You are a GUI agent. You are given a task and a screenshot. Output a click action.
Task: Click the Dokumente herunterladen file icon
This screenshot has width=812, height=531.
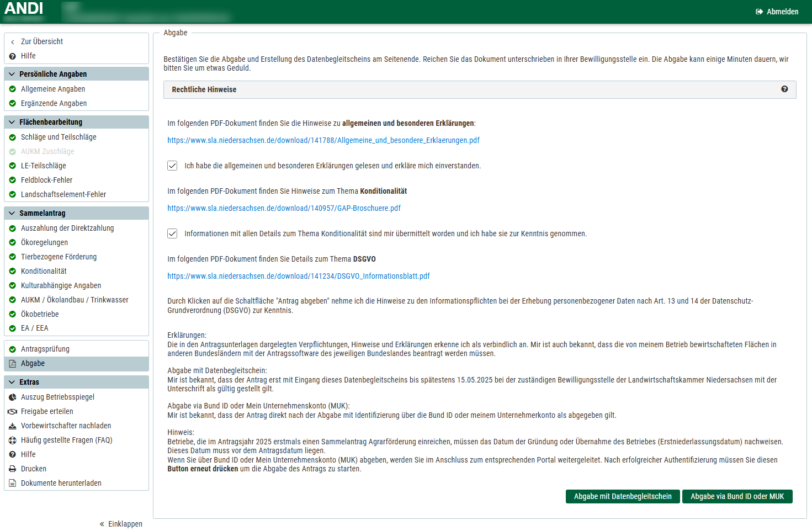[x=13, y=484]
